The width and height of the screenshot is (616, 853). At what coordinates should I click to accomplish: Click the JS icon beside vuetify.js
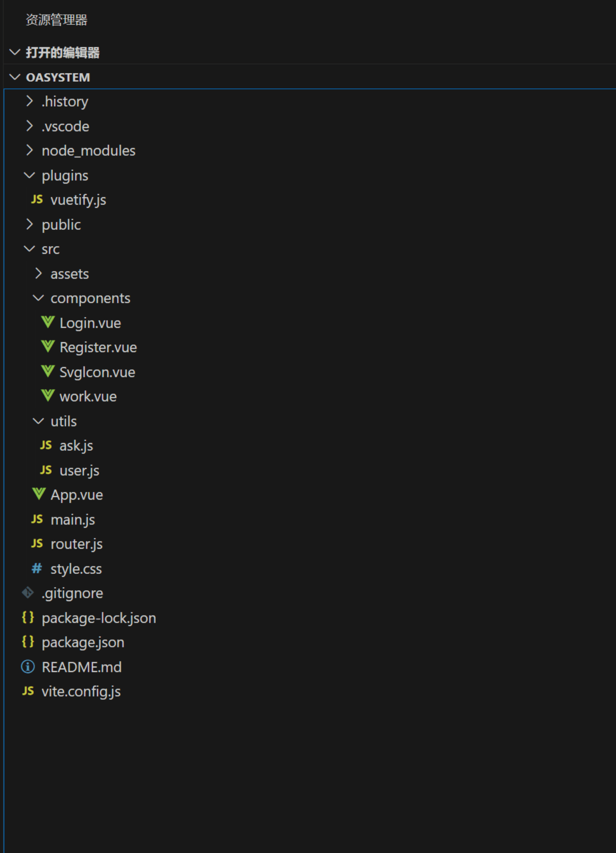coord(37,200)
